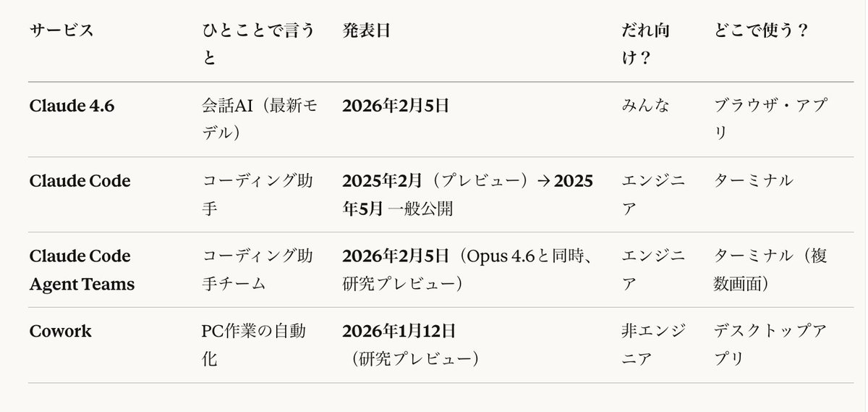Viewport: 868px width, 412px height.
Task: Select the ひとことで言うと column header
Action: (258, 45)
